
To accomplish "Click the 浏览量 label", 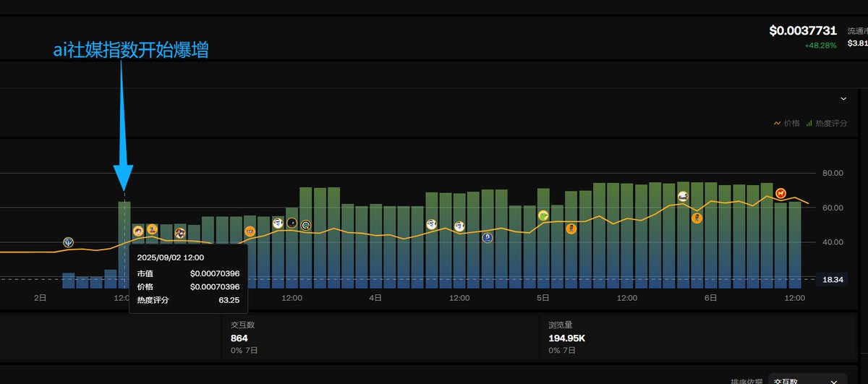I will (x=561, y=325).
